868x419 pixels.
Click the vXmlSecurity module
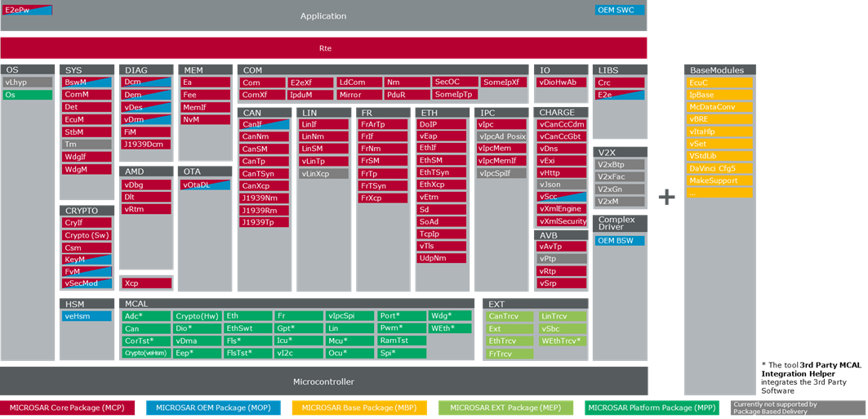point(561,221)
